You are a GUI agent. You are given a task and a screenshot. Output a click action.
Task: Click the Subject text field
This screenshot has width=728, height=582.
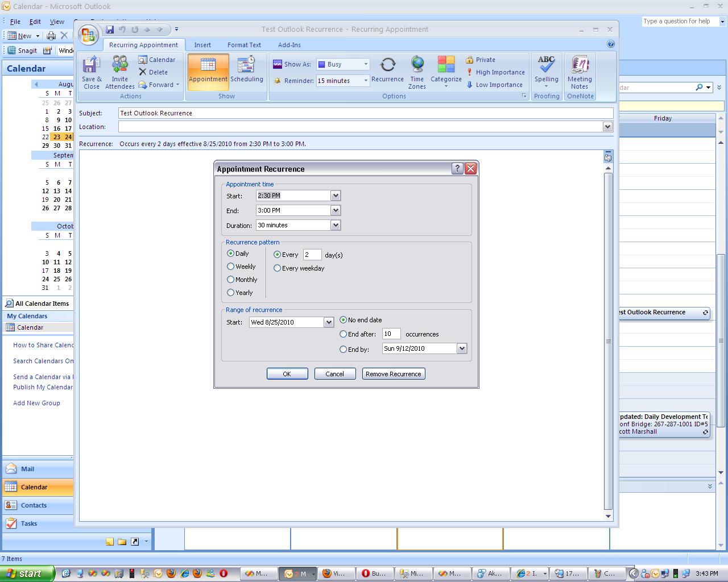click(x=366, y=113)
